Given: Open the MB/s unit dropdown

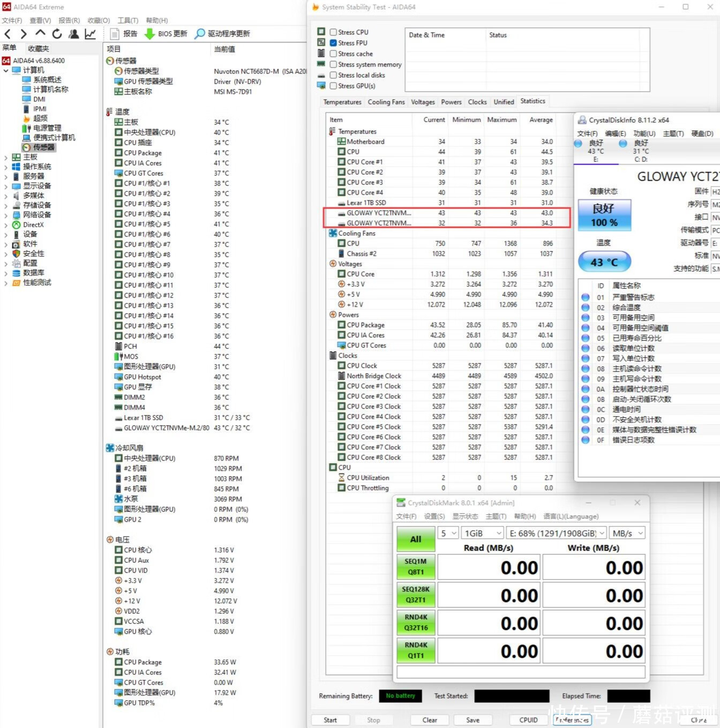Looking at the screenshot, I should (627, 533).
